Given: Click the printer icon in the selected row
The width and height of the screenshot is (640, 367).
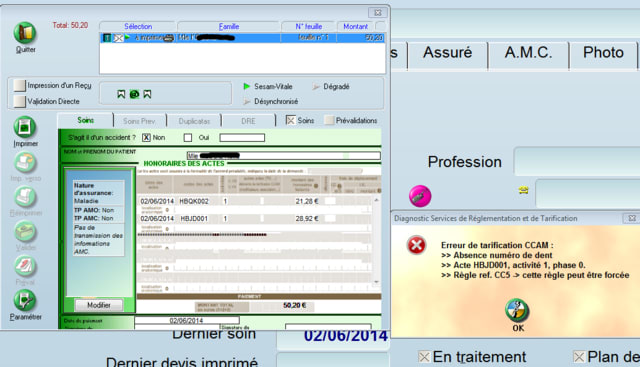Looking at the screenshot, I should point(169,38).
